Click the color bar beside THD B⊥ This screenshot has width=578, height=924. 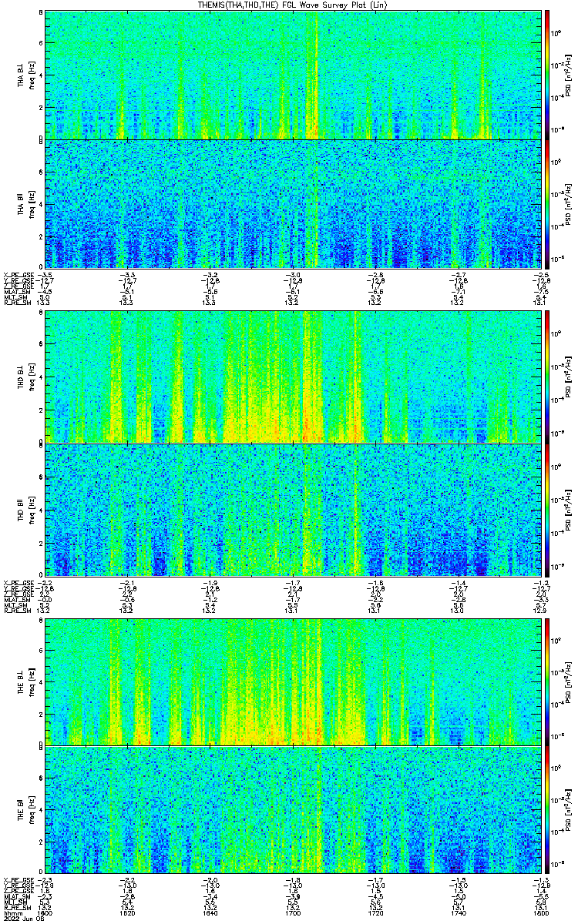click(548, 377)
